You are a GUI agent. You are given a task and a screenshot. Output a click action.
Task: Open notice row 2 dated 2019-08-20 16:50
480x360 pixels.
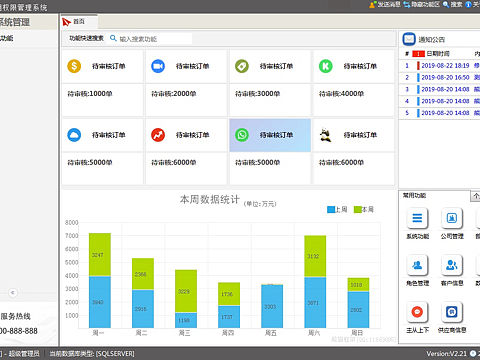click(x=440, y=77)
